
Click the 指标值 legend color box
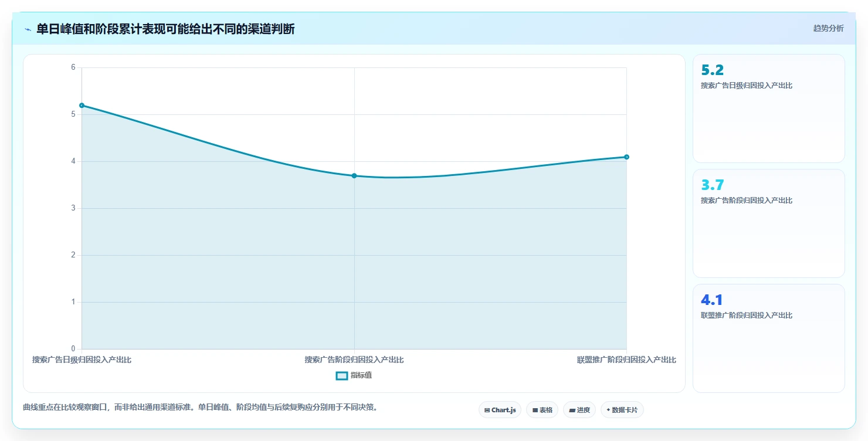point(342,375)
